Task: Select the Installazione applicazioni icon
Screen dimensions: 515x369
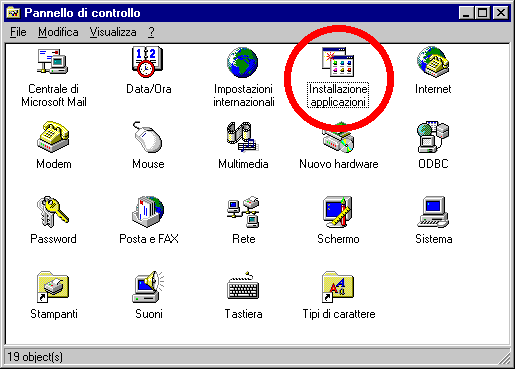Action: [338, 62]
